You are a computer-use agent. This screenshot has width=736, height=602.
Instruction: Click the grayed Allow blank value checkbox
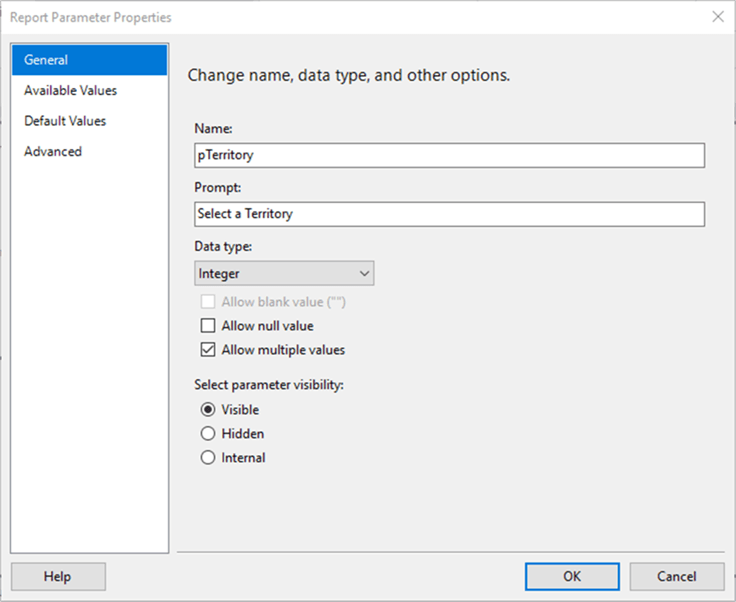pos(208,301)
